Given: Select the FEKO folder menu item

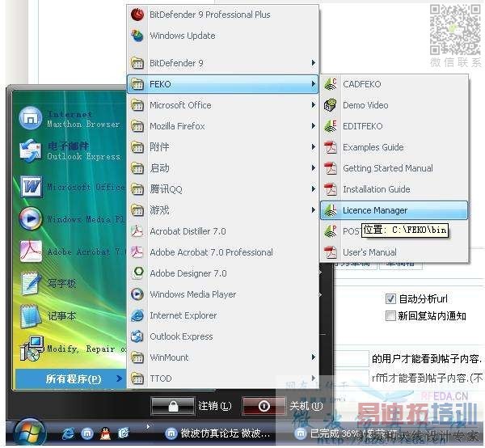Looking at the screenshot, I should [223, 84].
